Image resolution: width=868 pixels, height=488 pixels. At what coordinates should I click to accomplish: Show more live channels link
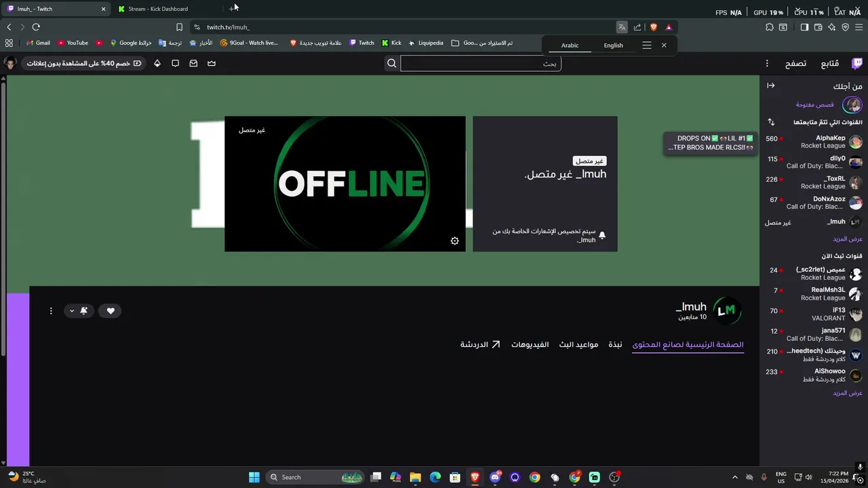pos(848,393)
